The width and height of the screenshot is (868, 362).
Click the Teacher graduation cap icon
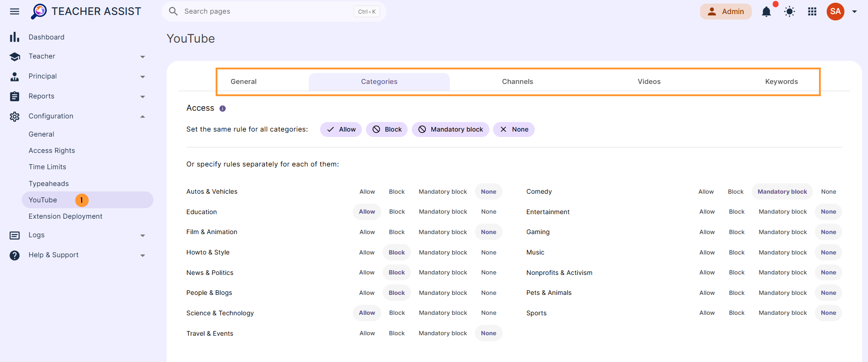[15, 57]
